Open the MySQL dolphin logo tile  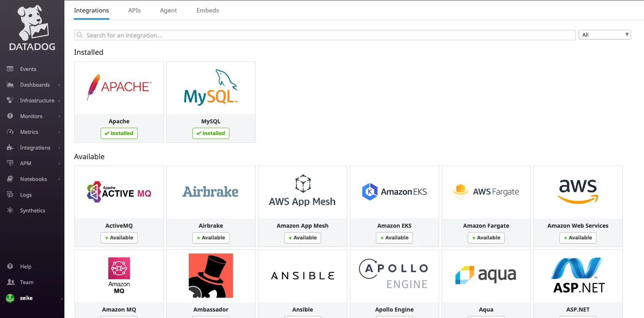tap(211, 88)
